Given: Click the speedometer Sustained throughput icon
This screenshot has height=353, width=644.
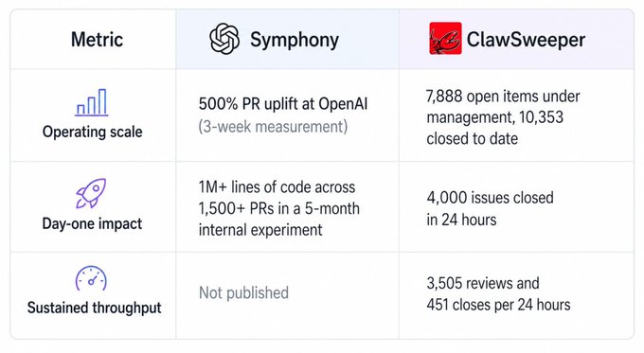Looking at the screenshot, I should tap(91, 278).
